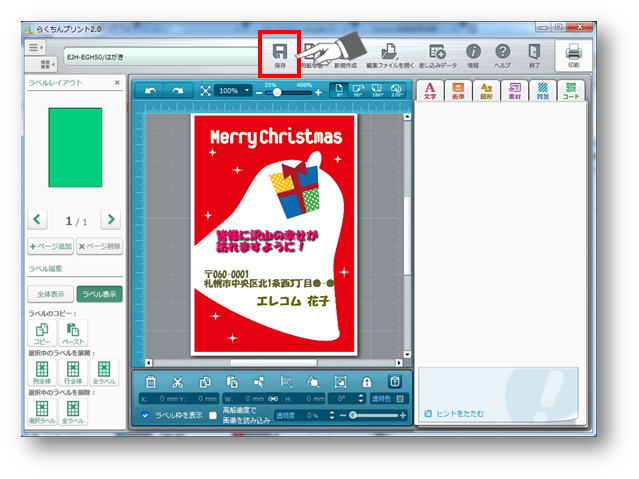
Task: Click the ページ削除 button
Action: click(99, 246)
